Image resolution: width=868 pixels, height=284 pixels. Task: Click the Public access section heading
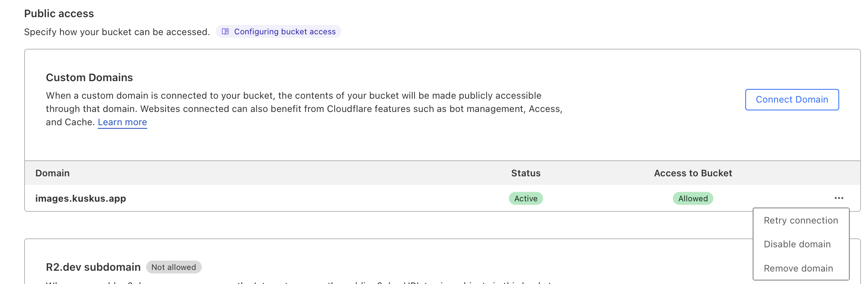pyautogui.click(x=59, y=14)
